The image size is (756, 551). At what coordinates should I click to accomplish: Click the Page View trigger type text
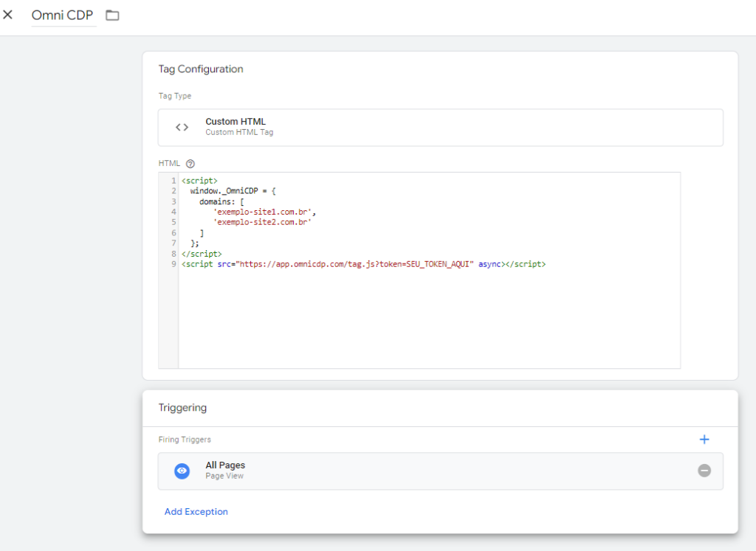click(224, 476)
